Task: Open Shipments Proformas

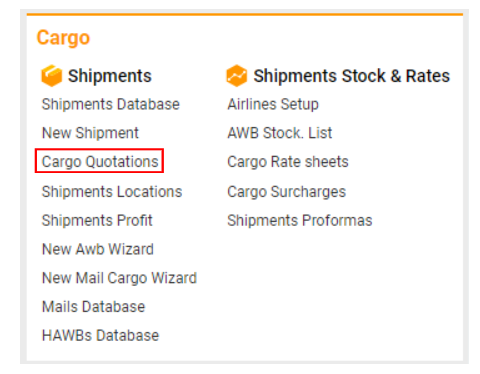Action: (300, 220)
